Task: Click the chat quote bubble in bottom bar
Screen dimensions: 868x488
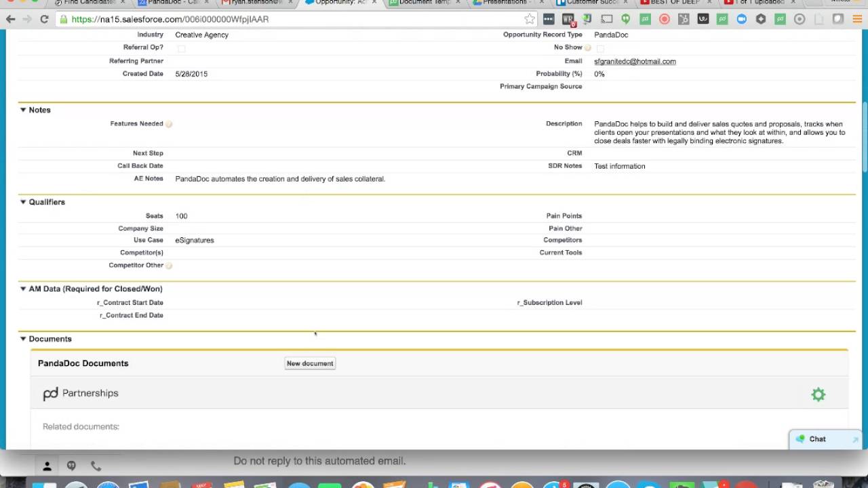Action: [71, 466]
